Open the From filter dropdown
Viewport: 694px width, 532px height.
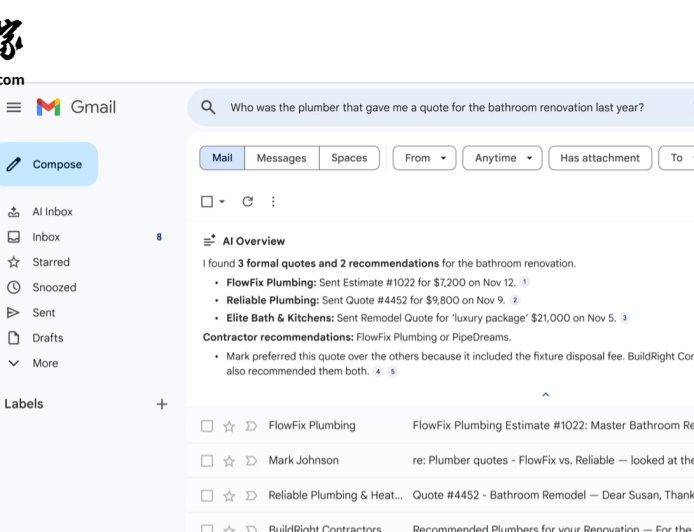coord(424,158)
